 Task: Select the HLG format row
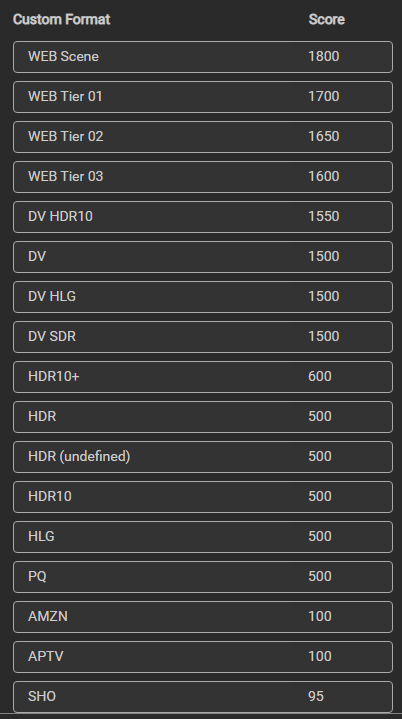tap(203, 536)
